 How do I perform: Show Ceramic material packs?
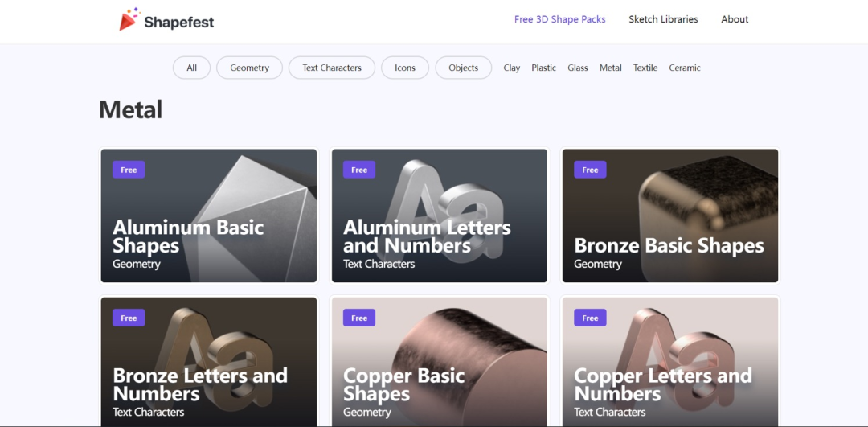coord(685,68)
